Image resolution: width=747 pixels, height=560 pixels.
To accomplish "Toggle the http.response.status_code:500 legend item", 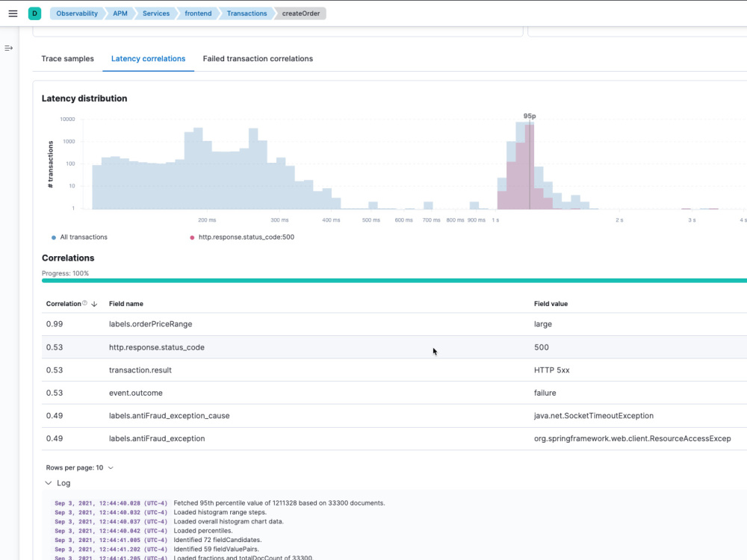I will click(x=242, y=237).
